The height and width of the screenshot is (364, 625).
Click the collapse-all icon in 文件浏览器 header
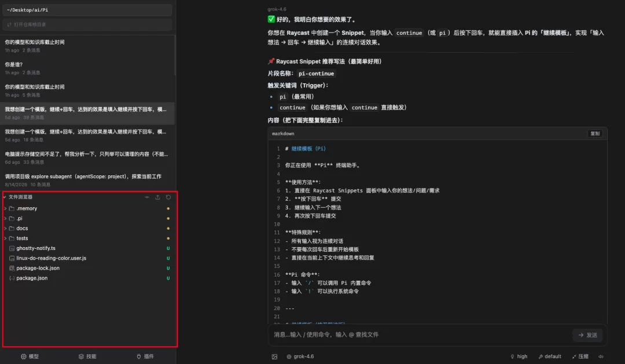146,197
